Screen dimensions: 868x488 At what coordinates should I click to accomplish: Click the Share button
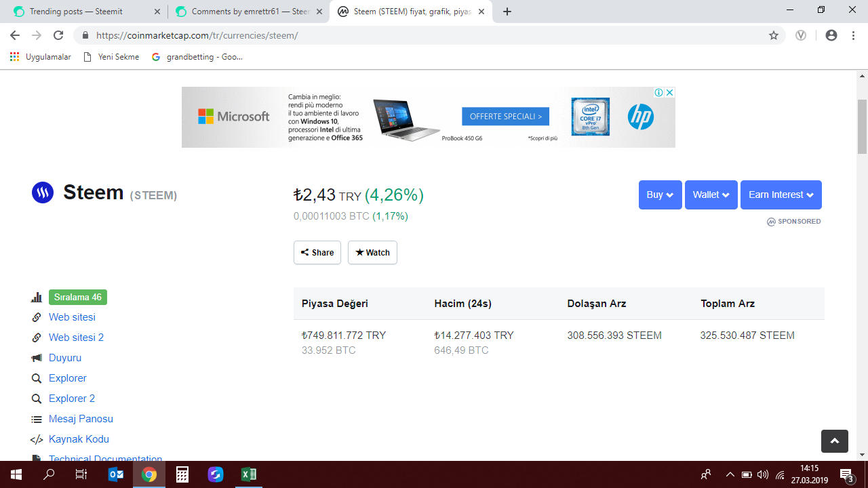[x=317, y=252]
